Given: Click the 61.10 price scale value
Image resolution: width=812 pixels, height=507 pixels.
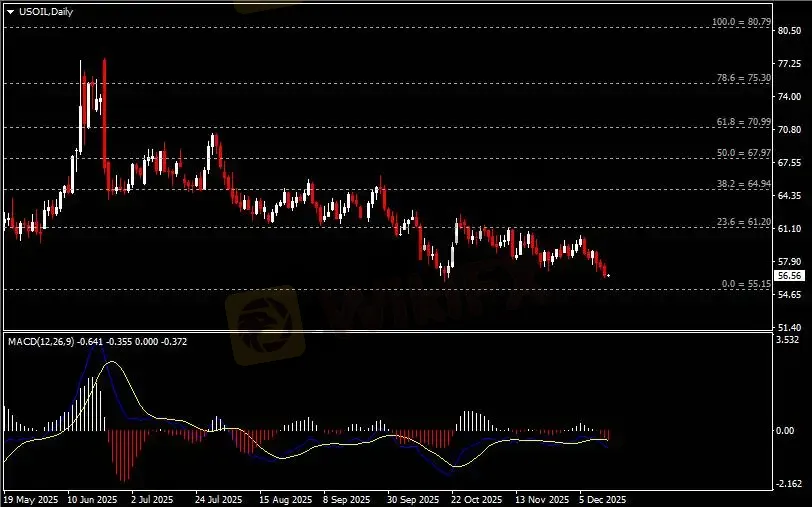Looking at the screenshot, I should pyautogui.click(x=789, y=228).
